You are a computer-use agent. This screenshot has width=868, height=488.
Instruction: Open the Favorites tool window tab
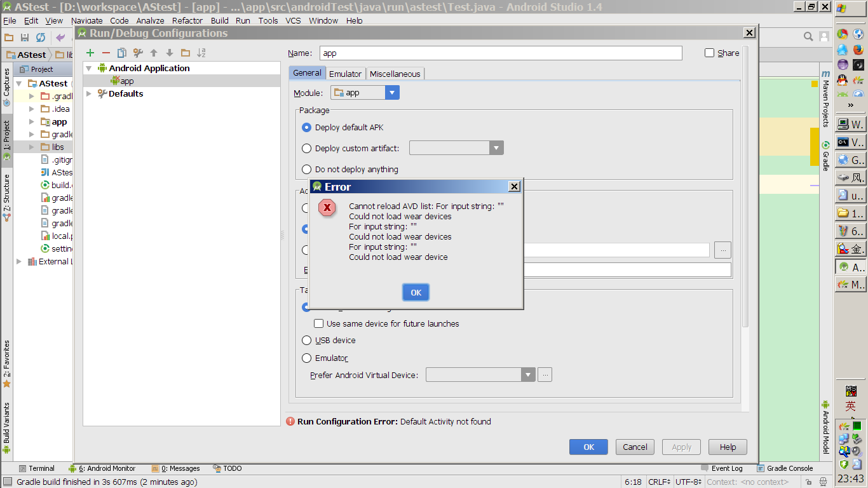pyautogui.click(x=6, y=363)
